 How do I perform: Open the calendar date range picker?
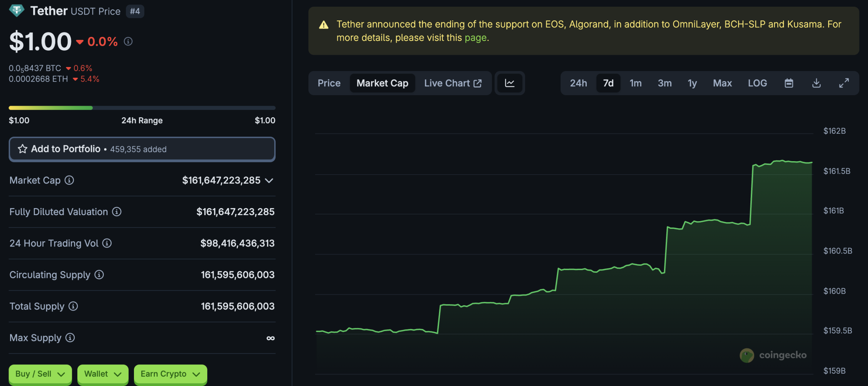[789, 83]
